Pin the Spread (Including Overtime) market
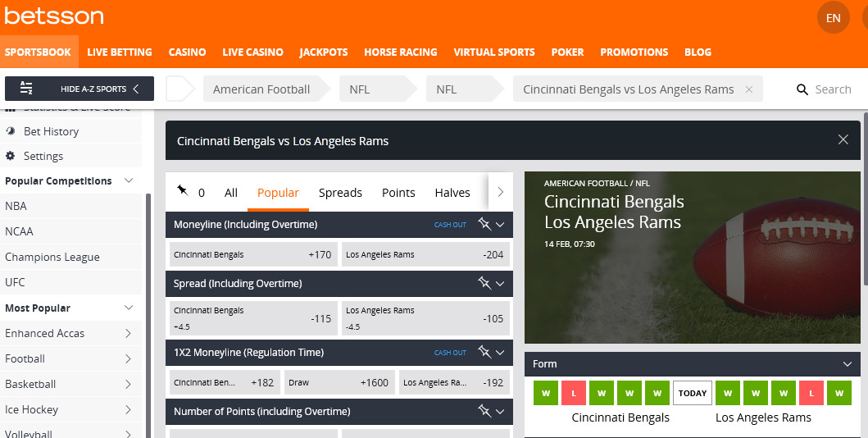Screen dimensions: 868x438 484,283
